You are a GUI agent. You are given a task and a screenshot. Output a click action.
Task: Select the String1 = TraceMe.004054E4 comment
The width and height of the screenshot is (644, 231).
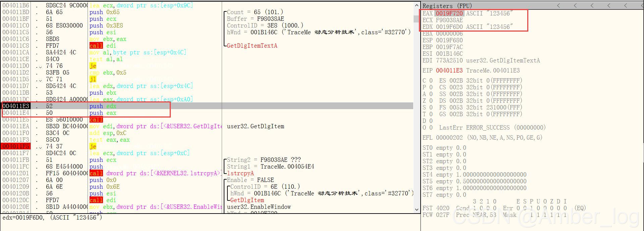[x=270, y=167]
